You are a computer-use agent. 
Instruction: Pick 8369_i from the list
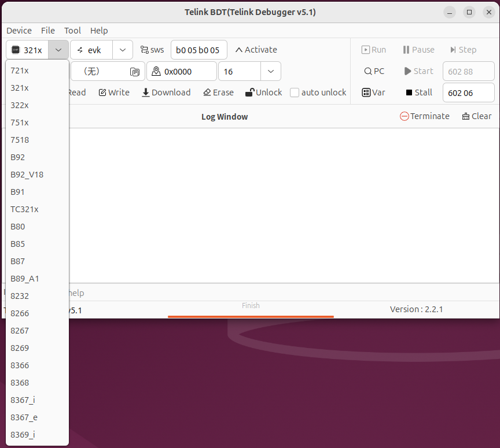click(x=37, y=435)
